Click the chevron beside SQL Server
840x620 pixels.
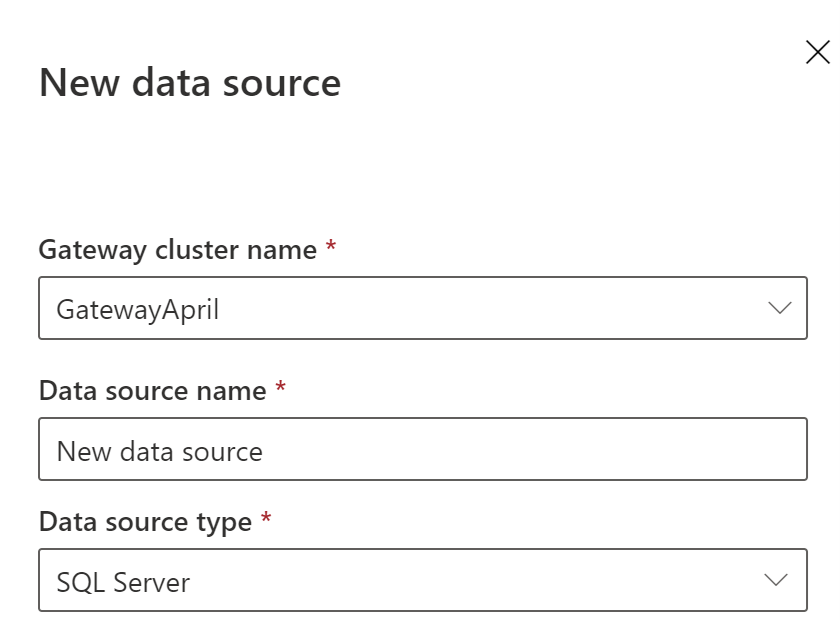(x=777, y=580)
